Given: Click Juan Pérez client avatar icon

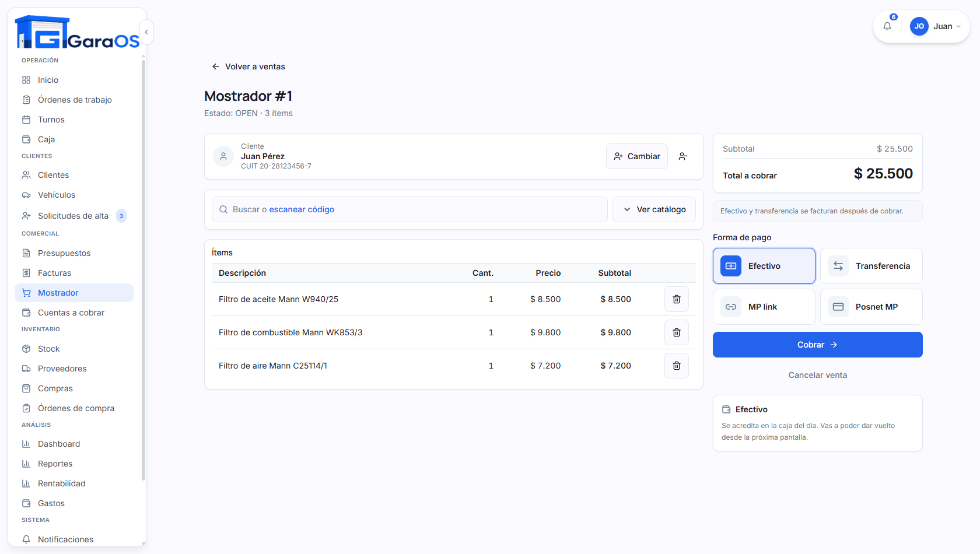Looking at the screenshot, I should [x=223, y=156].
